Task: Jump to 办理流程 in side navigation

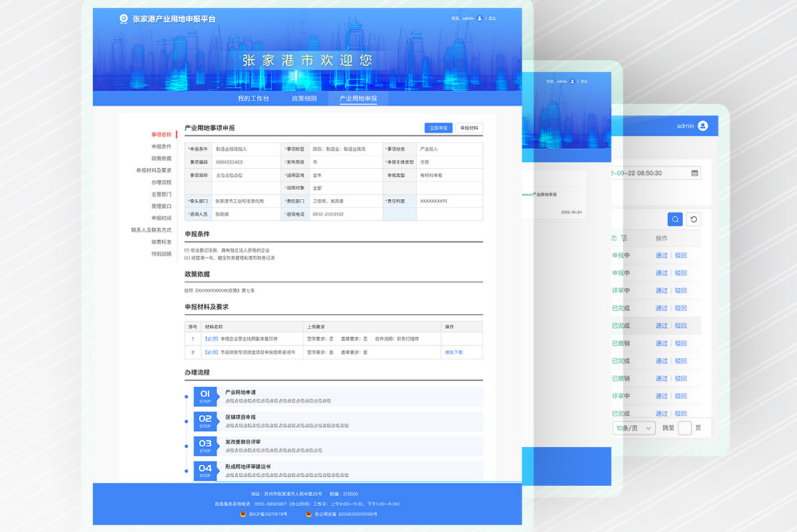Action: [x=161, y=182]
